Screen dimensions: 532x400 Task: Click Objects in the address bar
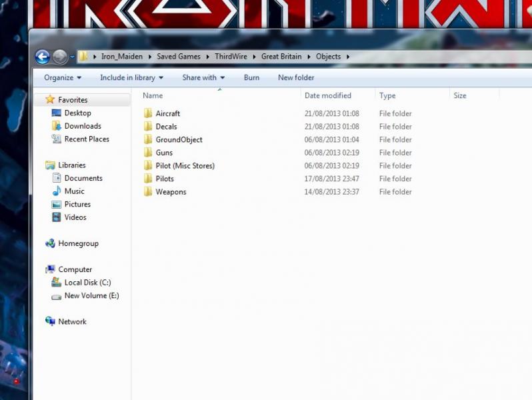coord(328,57)
